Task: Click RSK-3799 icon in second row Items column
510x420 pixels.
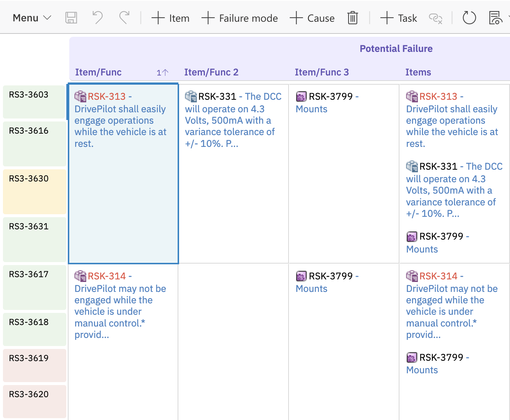Action: pyautogui.click(x=412, y=358)
